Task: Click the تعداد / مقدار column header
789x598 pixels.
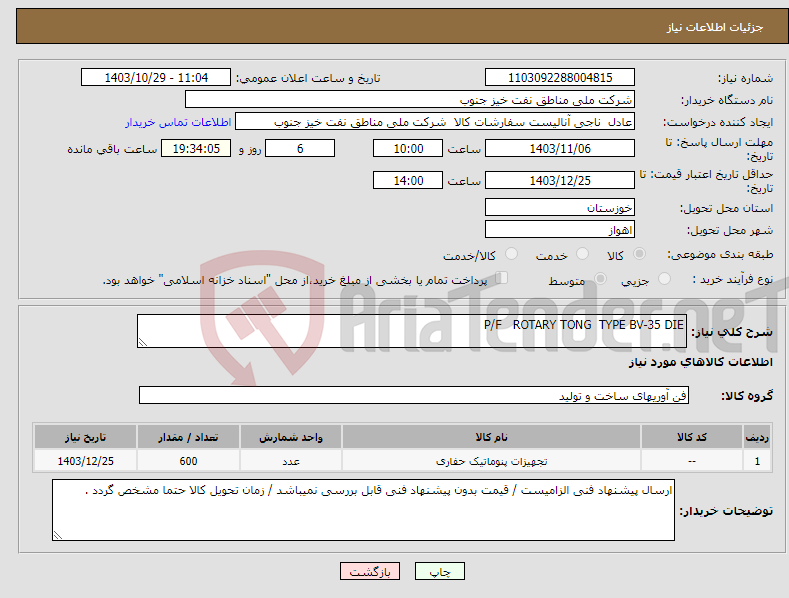Action: 188,437
